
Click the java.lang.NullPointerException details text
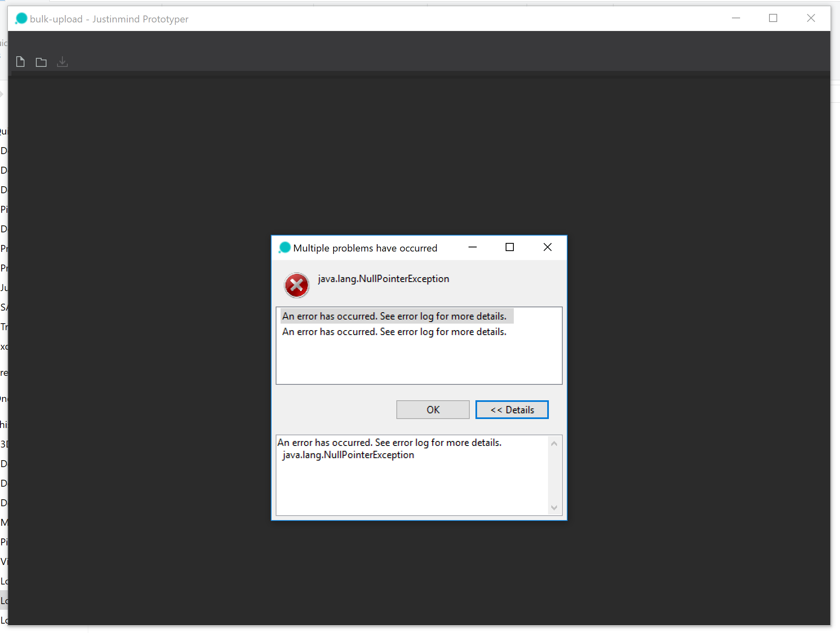coord(348,455)
